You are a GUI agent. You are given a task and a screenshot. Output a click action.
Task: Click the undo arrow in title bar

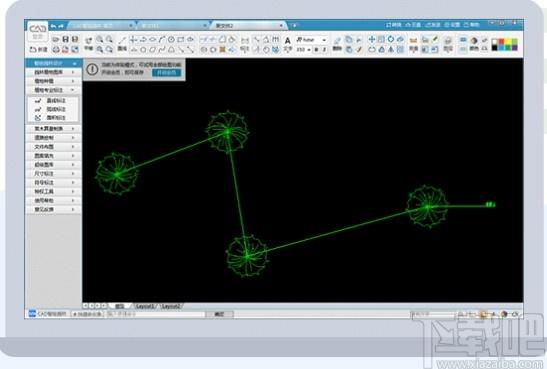pos(53,26)
